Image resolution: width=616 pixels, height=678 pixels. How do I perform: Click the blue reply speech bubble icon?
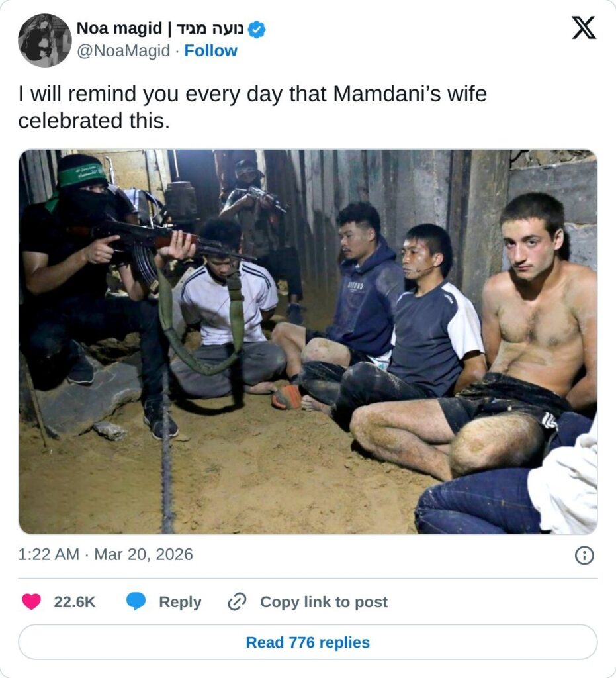click(136, 601)
